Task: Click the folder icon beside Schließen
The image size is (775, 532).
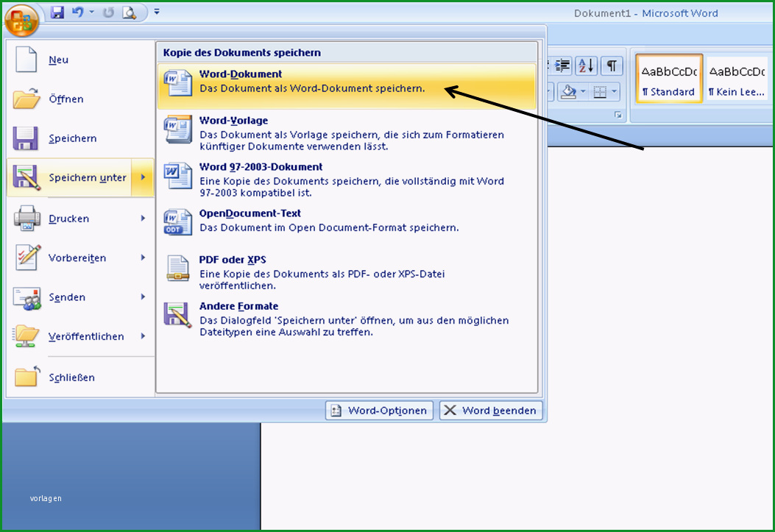Action: pyautogui.click(x=27, y=377)
